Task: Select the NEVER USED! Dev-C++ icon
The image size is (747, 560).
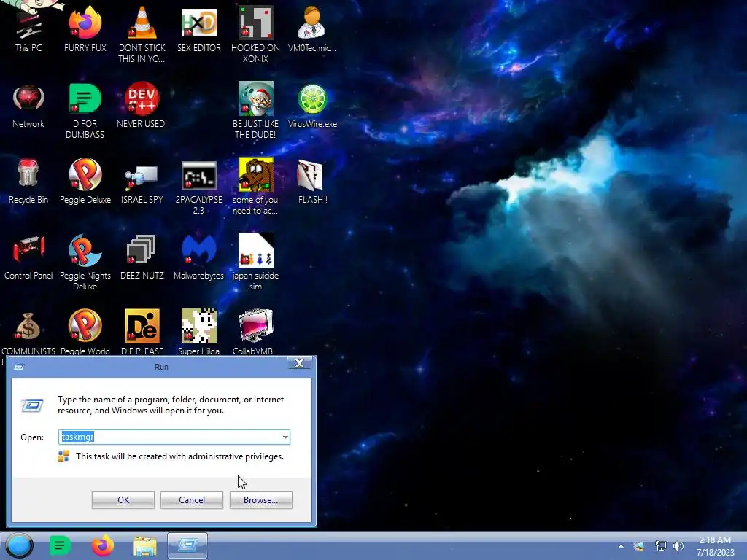Action: pyautogui.click(x=142, y=105)
